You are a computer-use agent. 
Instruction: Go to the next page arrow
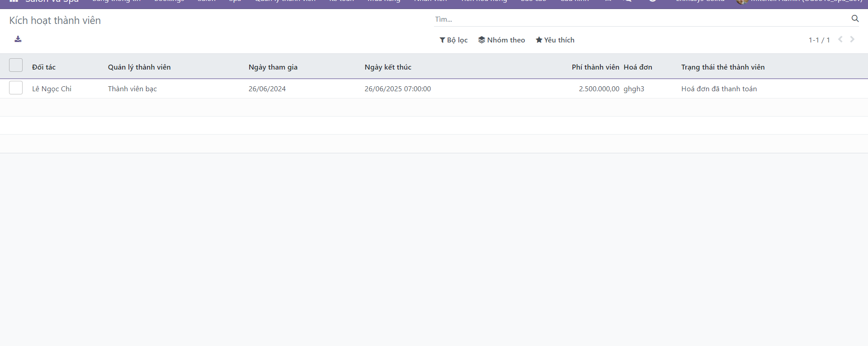(852, 39)
